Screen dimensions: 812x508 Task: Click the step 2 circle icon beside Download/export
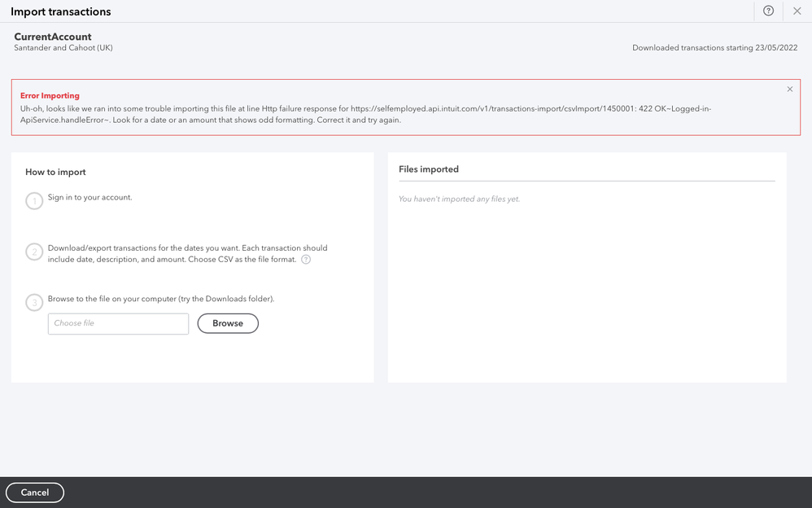tap(34, 252)
